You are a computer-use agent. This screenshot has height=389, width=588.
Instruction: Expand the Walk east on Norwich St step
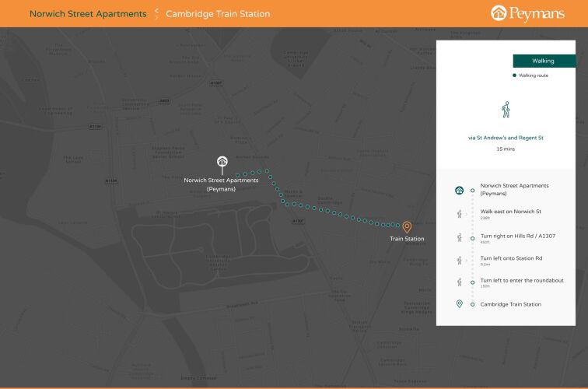pos(510,212)
